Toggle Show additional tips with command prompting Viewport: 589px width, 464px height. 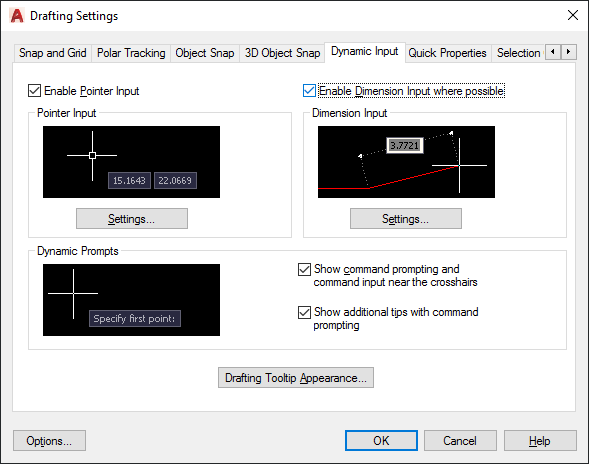(x=304, y=312)
